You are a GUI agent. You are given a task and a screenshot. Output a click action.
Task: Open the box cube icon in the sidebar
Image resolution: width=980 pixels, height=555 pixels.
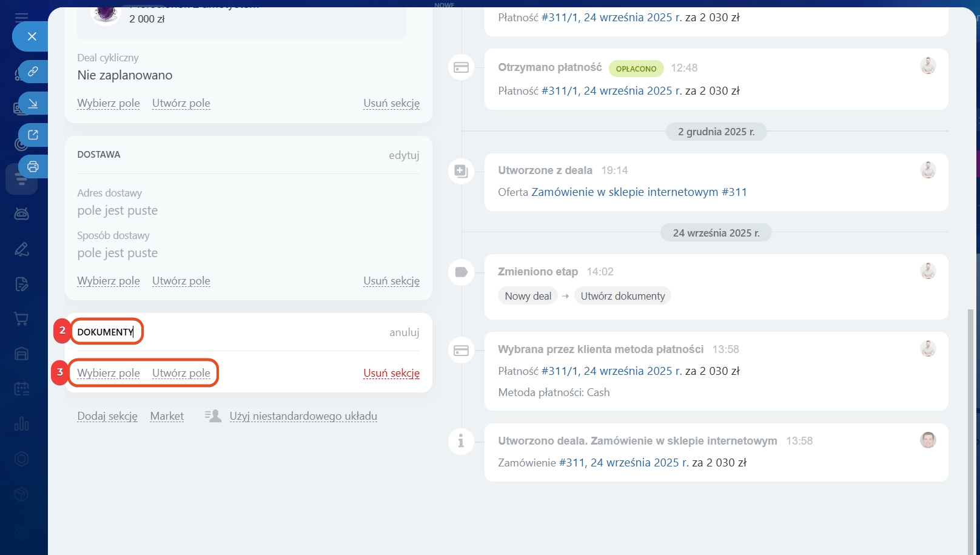(21, 494)
